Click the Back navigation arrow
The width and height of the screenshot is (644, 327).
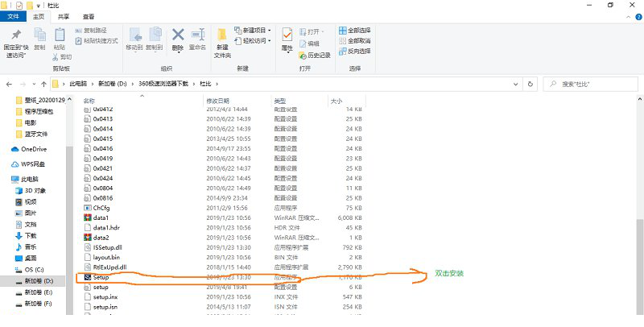9,85
